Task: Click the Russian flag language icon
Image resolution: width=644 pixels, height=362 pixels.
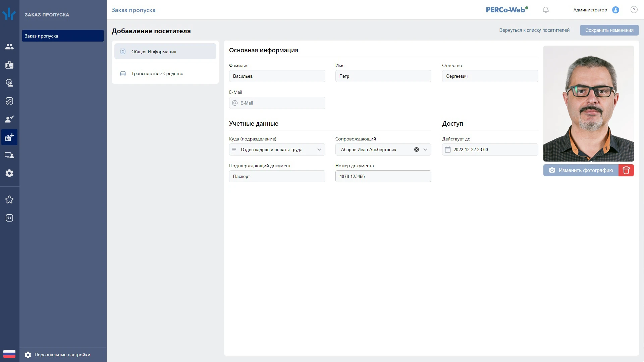Action: (9, 354)
